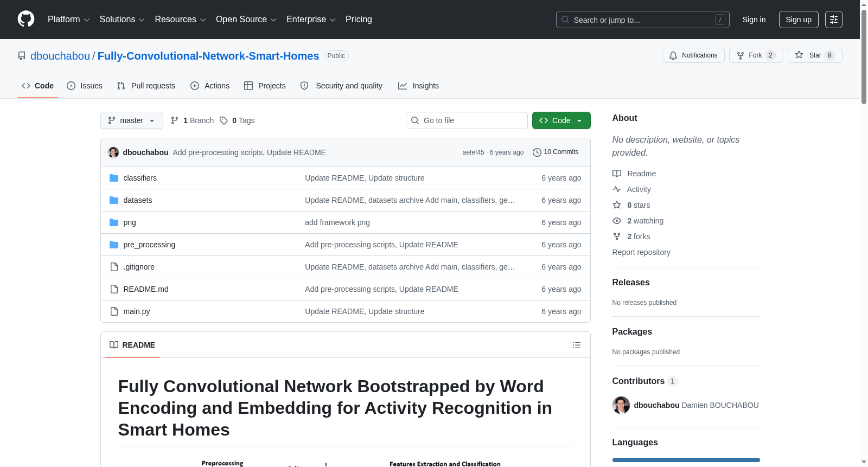This screenshot has width=868, height=467.
Task: Click the contributor avatar for Damien BOUCHABOU
Action: pos(621,405)
